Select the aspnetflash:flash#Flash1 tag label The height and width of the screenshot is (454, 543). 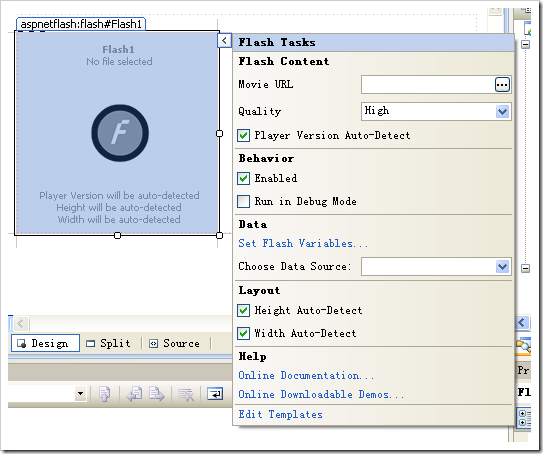tap(81, 24)
